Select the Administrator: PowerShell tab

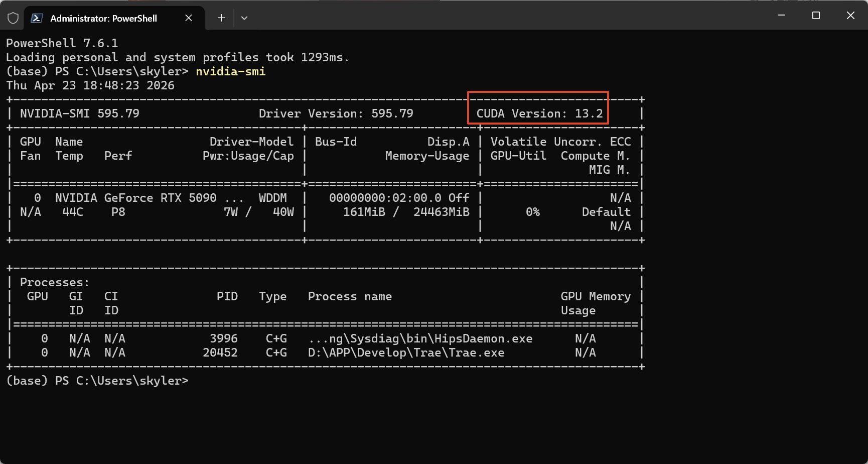[x=103, y=18]
